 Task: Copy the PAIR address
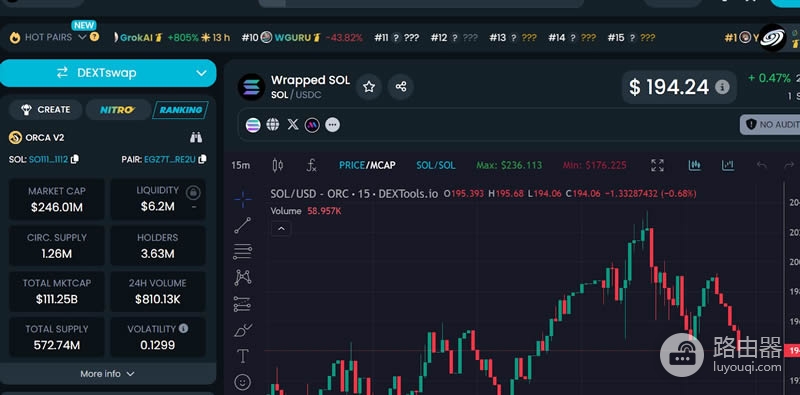pyautogui.click(x=202, y=159)
